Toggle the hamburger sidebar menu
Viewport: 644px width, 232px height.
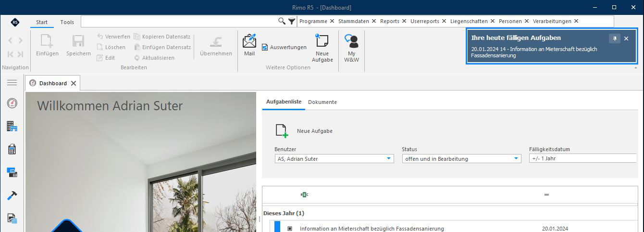(x=12, y=83)
